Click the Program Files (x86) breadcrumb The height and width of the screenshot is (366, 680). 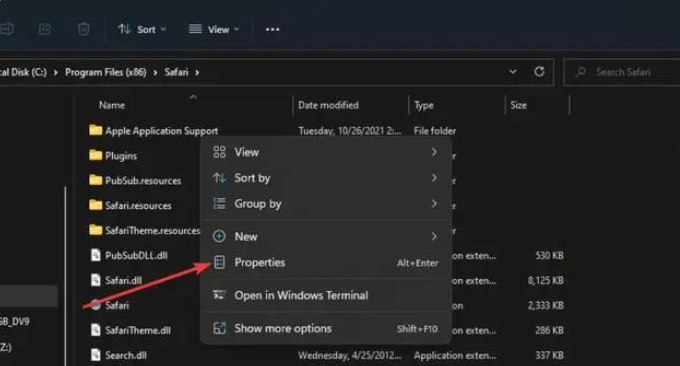tap(106, 72)
